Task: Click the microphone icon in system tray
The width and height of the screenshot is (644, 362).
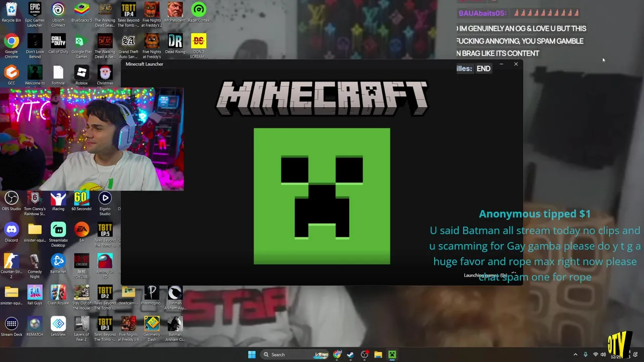Action: [x=585, y=354]
